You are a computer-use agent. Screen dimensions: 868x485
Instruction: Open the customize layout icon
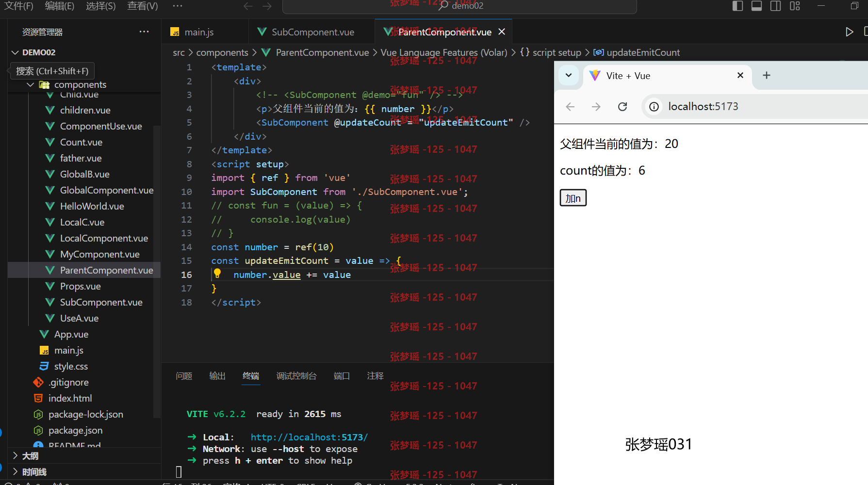[x=795, y=6]
